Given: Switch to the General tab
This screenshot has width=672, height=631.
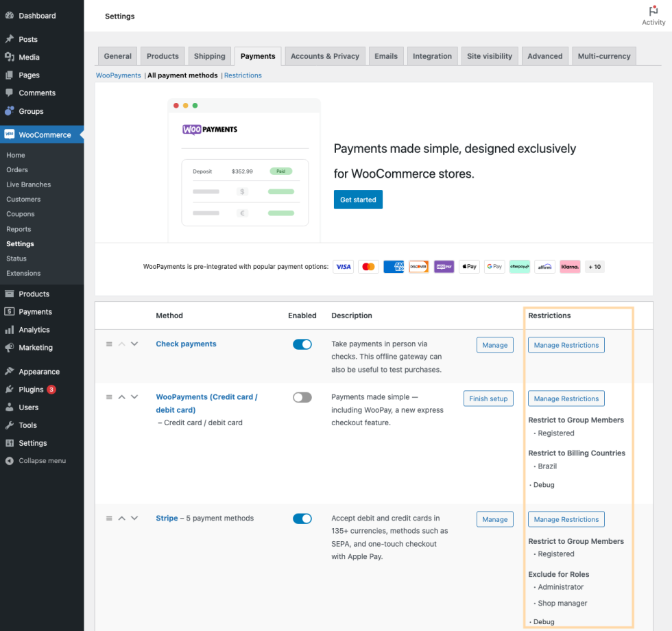Looking at the screenshot, I should click(x=117, y=56).
